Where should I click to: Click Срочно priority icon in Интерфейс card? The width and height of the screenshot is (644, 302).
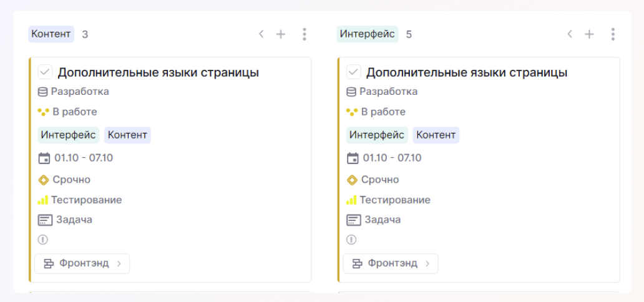(x=352, y=180)
